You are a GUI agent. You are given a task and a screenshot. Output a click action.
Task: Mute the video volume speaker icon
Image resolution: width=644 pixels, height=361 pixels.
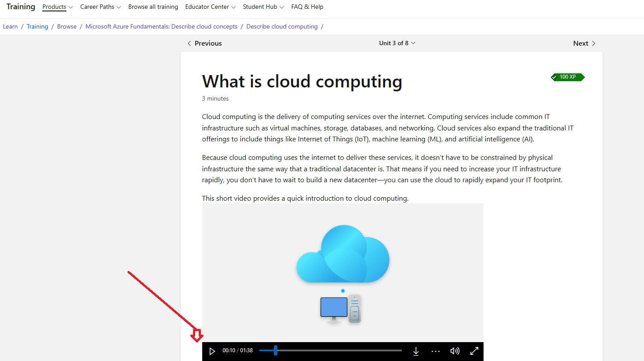pyautogui.click(x=455, y=351)
